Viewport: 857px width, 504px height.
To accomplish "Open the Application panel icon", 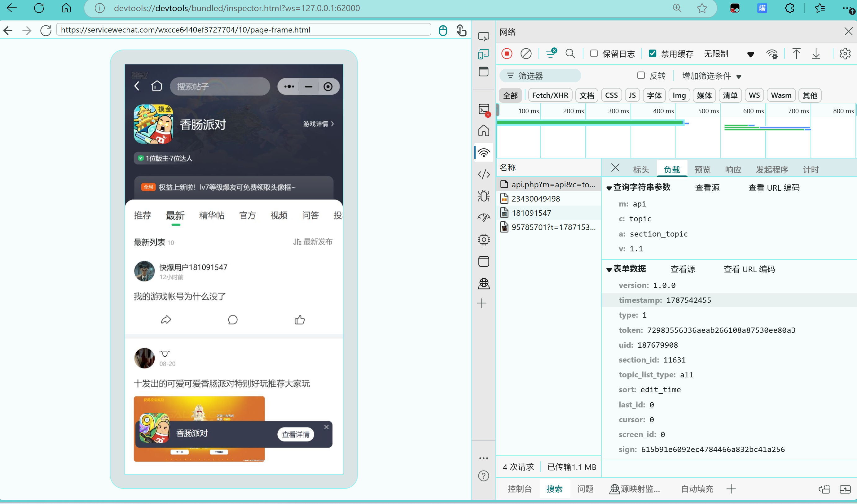I will (x=484, y=261).
